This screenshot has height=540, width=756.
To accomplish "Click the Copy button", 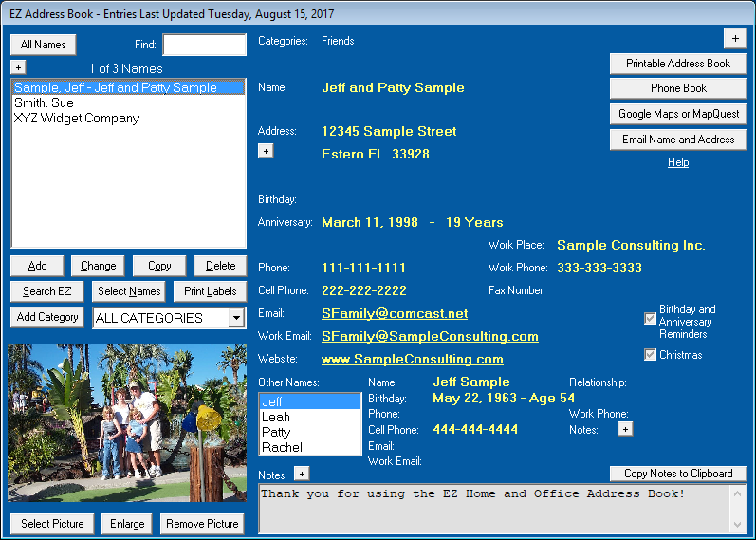I will coord(159,266).
